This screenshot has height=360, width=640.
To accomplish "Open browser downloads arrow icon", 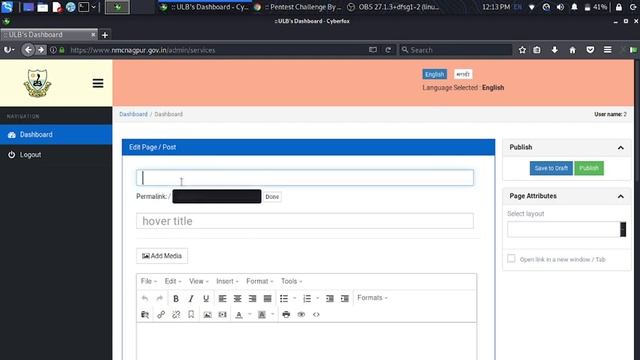I will click(x=555, y=50).
